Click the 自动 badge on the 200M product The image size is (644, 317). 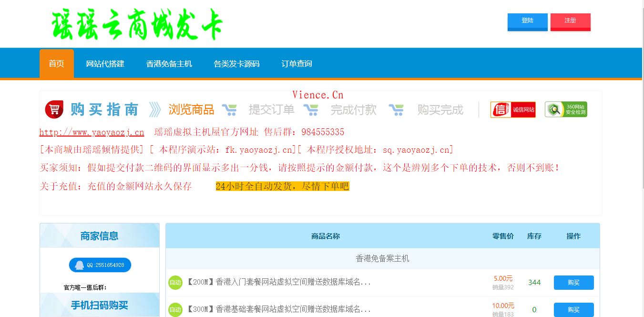coord(175,282)
